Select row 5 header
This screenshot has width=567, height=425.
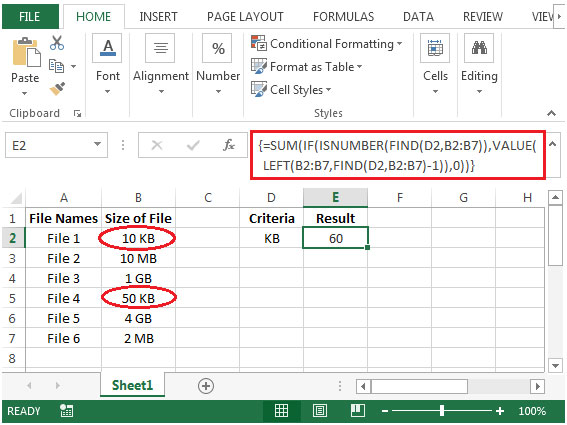click(x=13, y=298)
